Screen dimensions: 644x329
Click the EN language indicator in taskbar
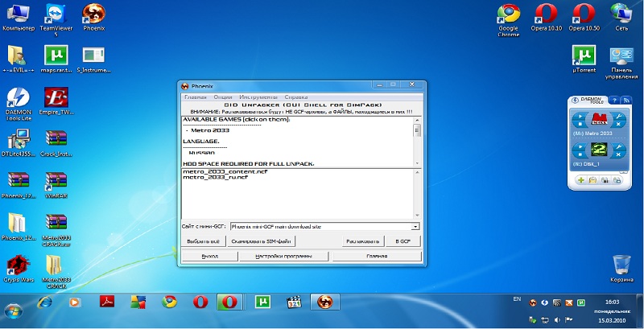pos(517,299)
